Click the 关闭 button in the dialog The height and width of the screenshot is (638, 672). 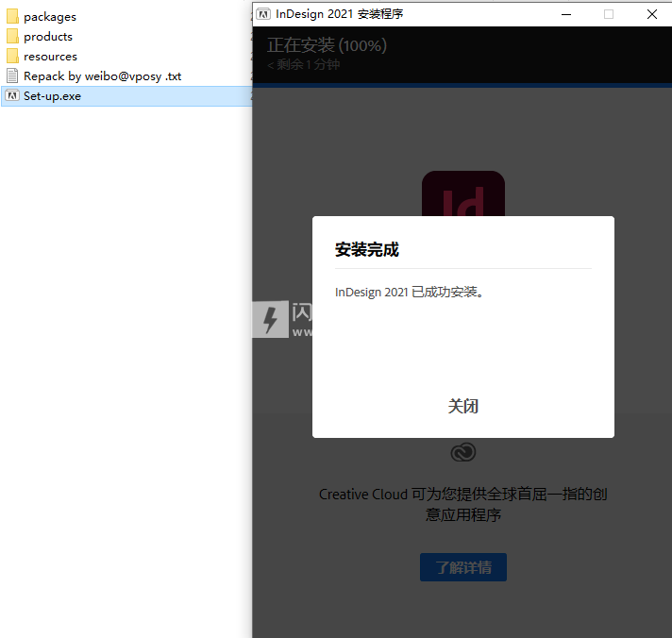tap(462, 406)
